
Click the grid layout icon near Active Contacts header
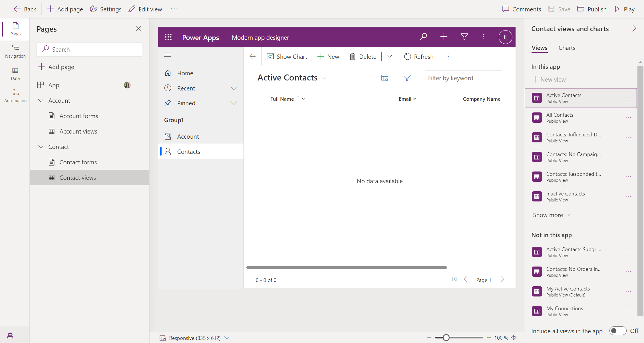(x=385, y=78)
